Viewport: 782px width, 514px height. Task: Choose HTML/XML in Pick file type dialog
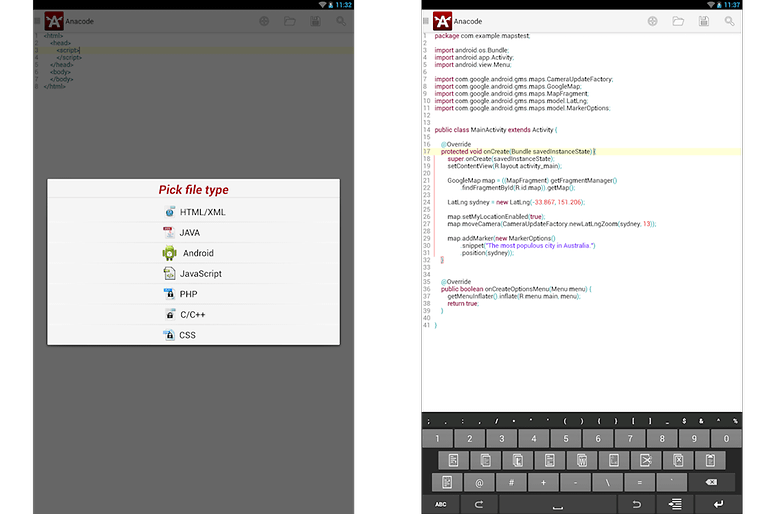194,212
